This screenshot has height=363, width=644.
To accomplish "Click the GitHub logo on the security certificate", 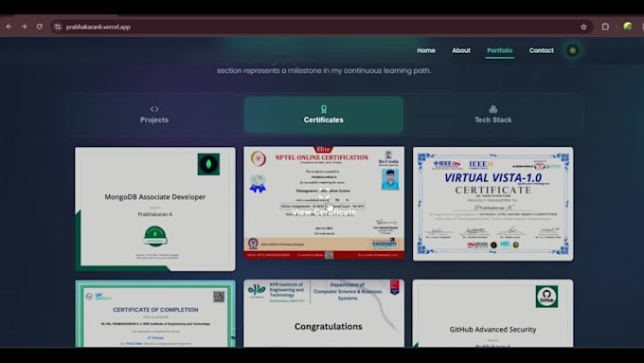I will pos(546,297).
